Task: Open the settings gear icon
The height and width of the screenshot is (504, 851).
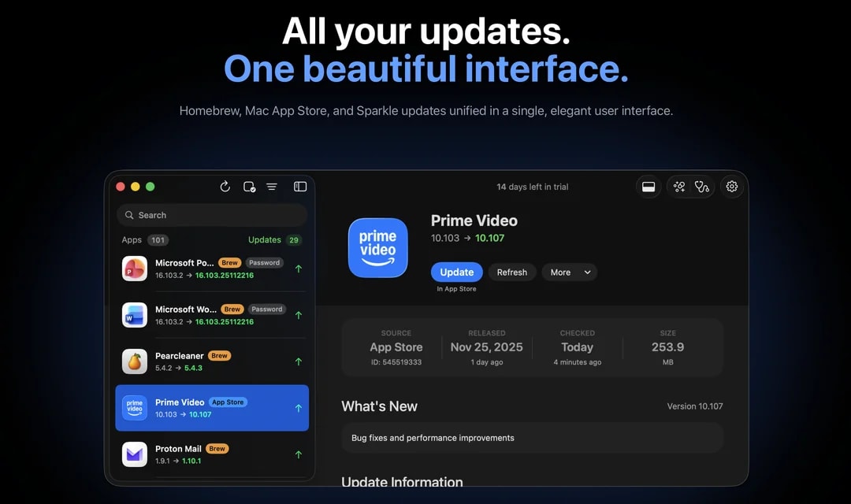Action: coord(731,187)
